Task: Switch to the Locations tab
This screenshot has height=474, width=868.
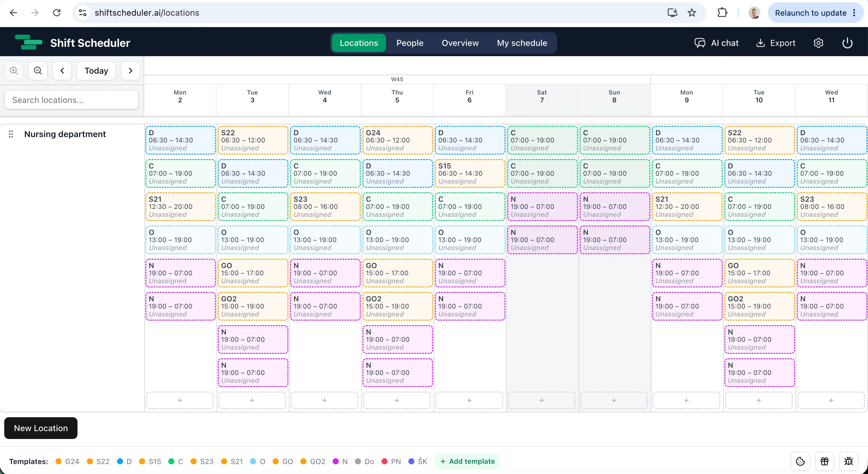Action: coord(359,43)
